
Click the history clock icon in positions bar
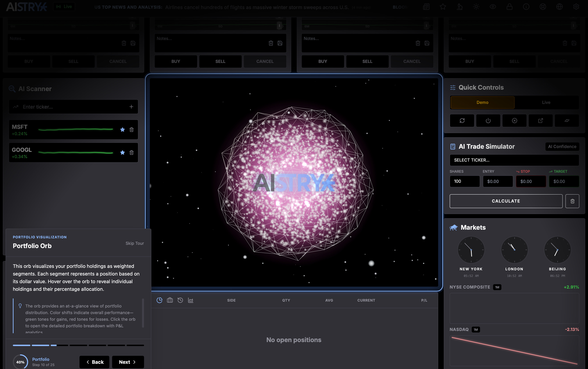[180, 300]
